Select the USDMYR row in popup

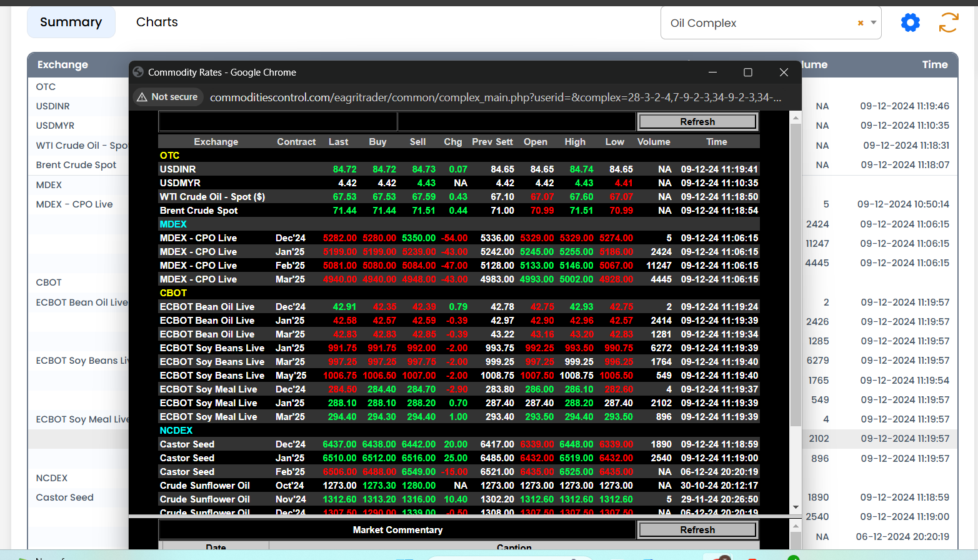point(459,183)
